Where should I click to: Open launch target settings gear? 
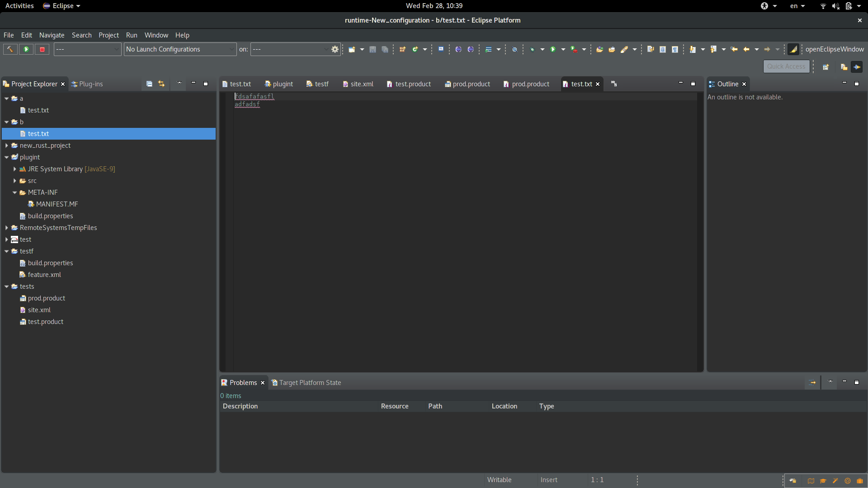click(335, 49)
